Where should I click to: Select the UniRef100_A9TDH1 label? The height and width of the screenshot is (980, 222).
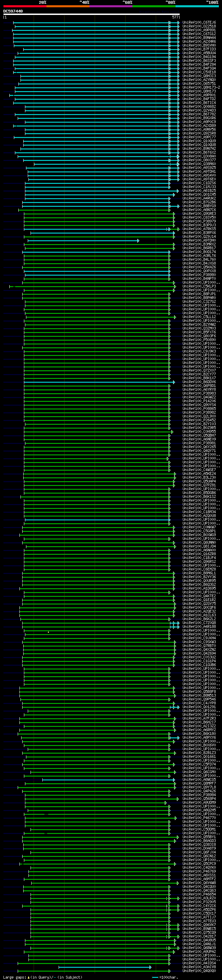click(x=199, y=172)
